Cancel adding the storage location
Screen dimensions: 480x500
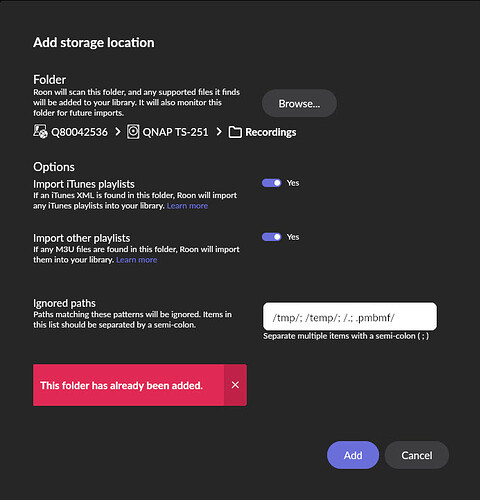[x=417, y=455]
